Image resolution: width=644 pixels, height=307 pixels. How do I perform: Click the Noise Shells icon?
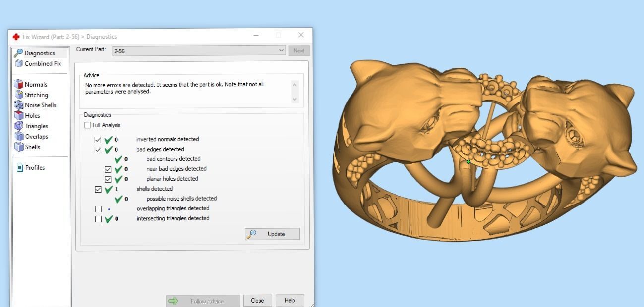(x=19, y=105)
